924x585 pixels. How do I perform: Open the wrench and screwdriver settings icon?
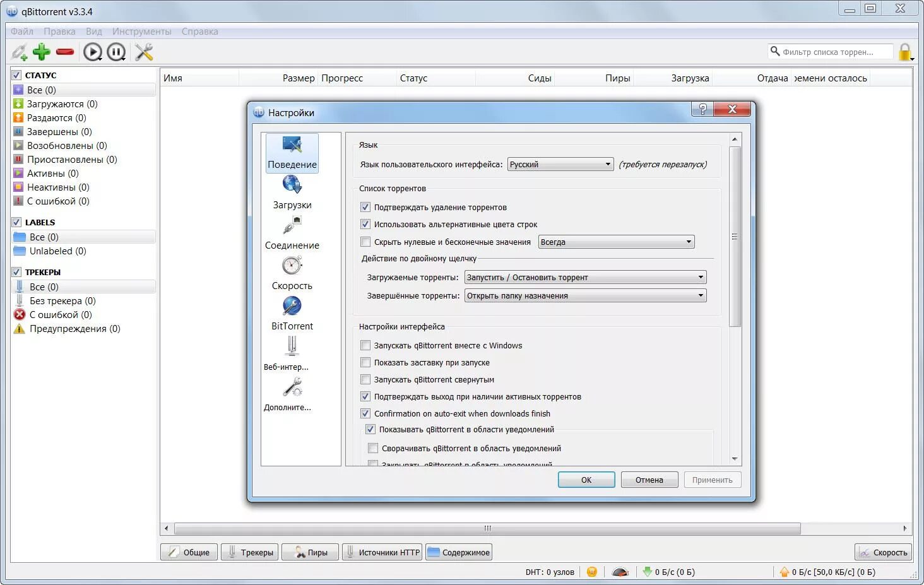pyautogui.click(x=144, y=52)
